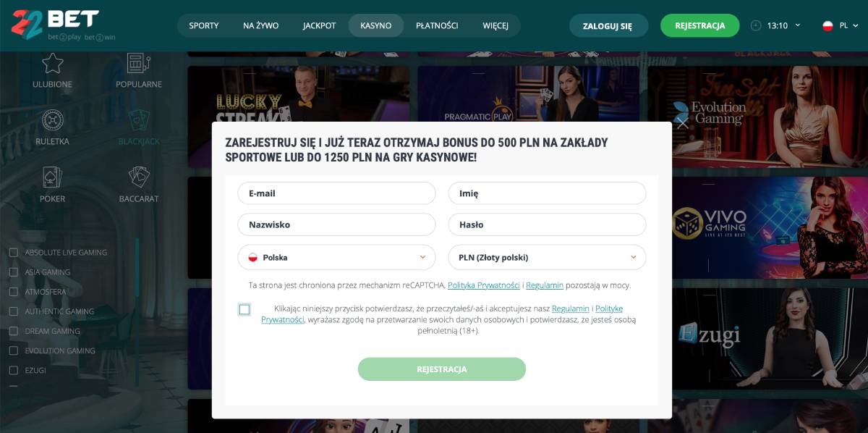Open the Polityka Prywatności reCAPTCHA link

(x=484, y=285)
